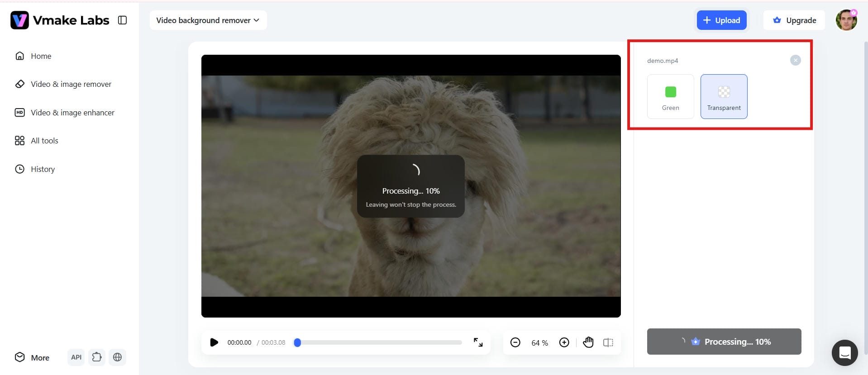
Task: Remove demo.mp4 with close icon
Action: pyautogui.click(x=795, y=60)
